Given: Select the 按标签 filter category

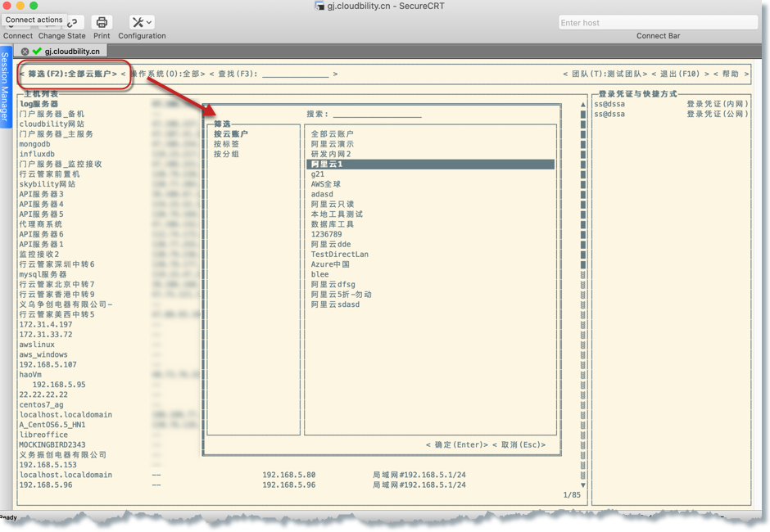Looking at the screenshot, I should 226,144.
